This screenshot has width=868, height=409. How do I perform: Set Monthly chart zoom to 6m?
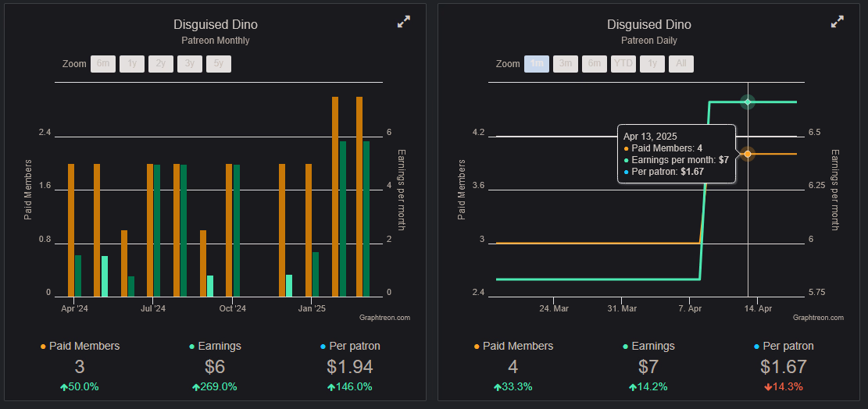click(103, 64)
